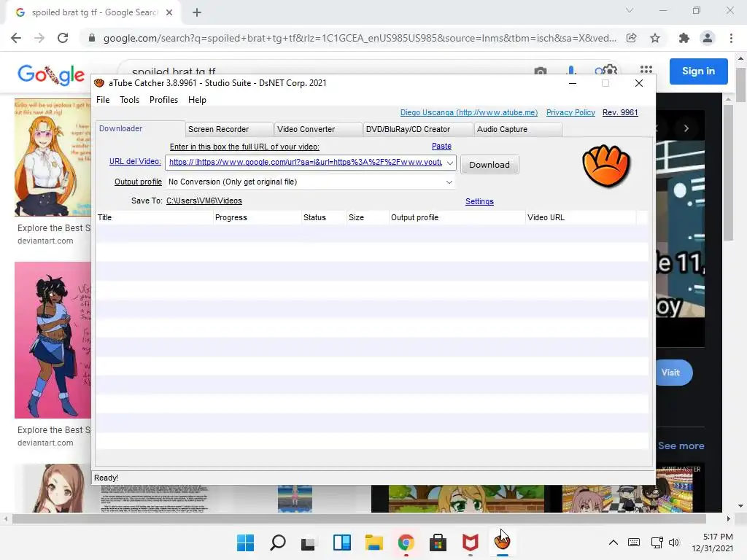This screenshot has height=560, width=747.
Task: Open Diego Uscanga atube.me link
Action: [469, 112]
